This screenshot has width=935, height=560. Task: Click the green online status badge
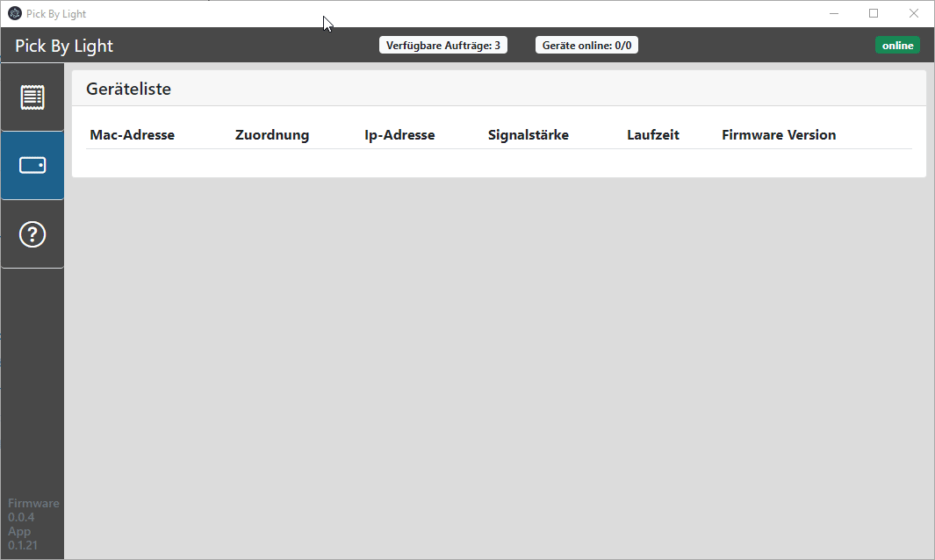[x=897, y=46]
